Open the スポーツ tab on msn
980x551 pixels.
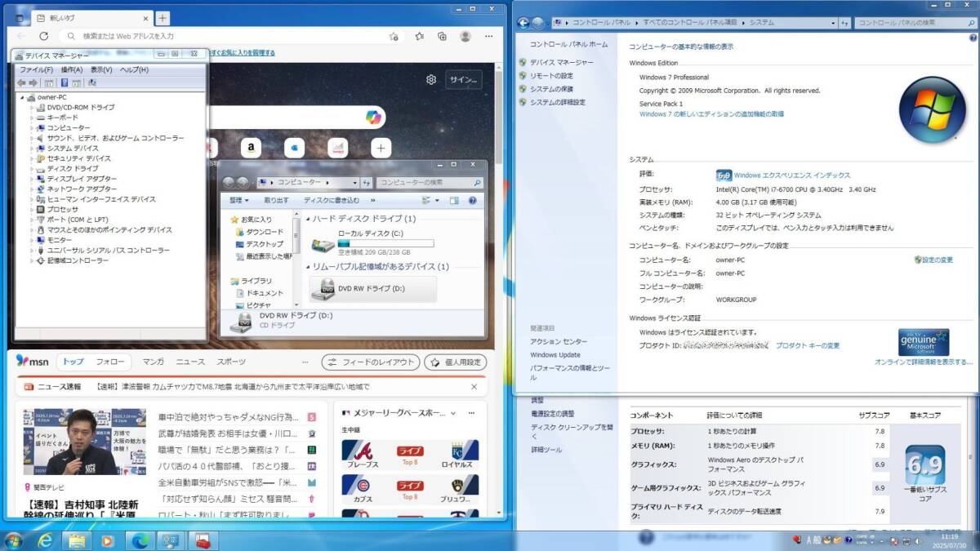pos(231,362)
